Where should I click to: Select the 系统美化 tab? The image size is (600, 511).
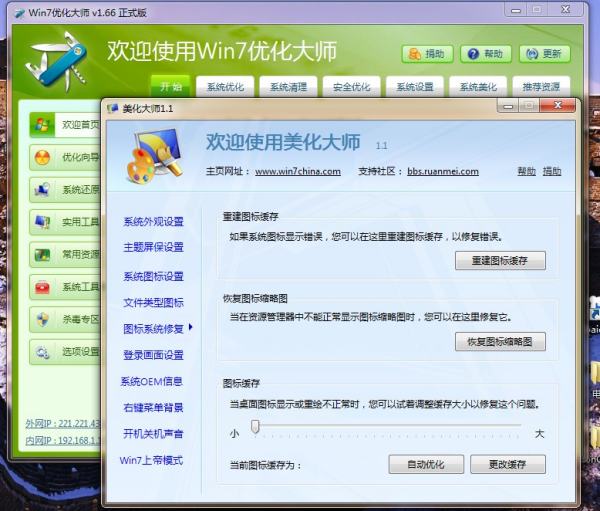coord(478,87)
